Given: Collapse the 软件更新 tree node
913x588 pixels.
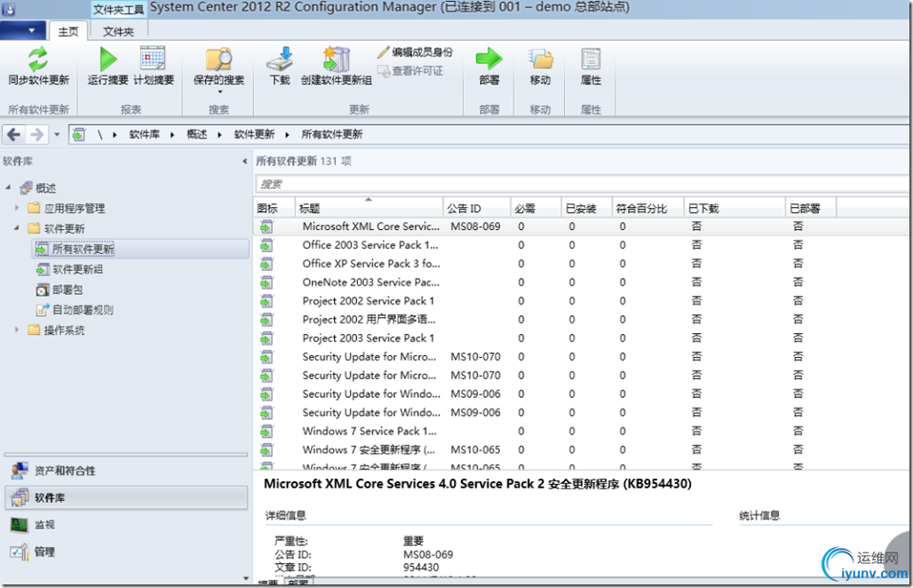Looking at the screenshot, I should (x=16, y=227).
